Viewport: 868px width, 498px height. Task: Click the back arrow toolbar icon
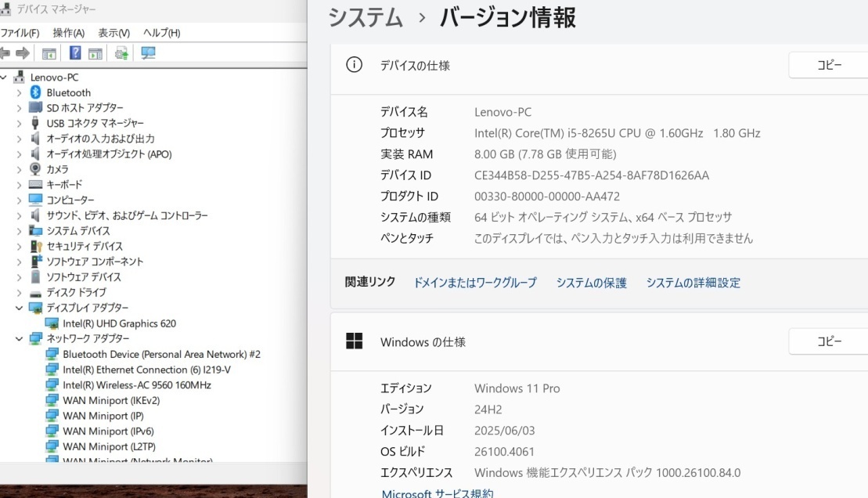(5, 53)
